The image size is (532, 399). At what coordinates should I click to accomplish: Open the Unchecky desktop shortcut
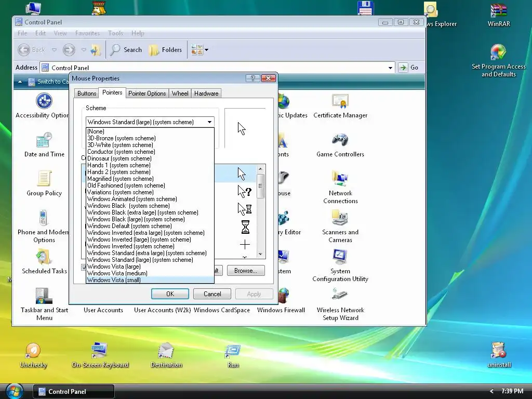33,355
